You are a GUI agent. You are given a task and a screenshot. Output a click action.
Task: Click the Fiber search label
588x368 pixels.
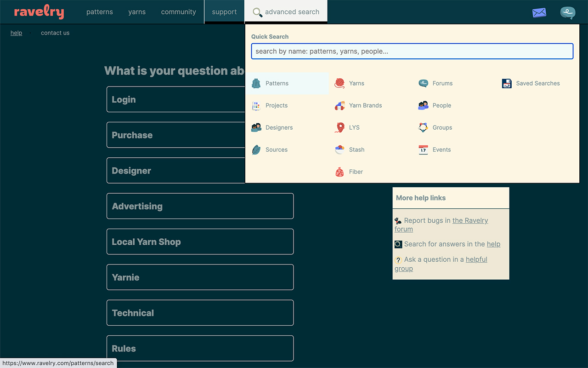(x=356, y=172)
